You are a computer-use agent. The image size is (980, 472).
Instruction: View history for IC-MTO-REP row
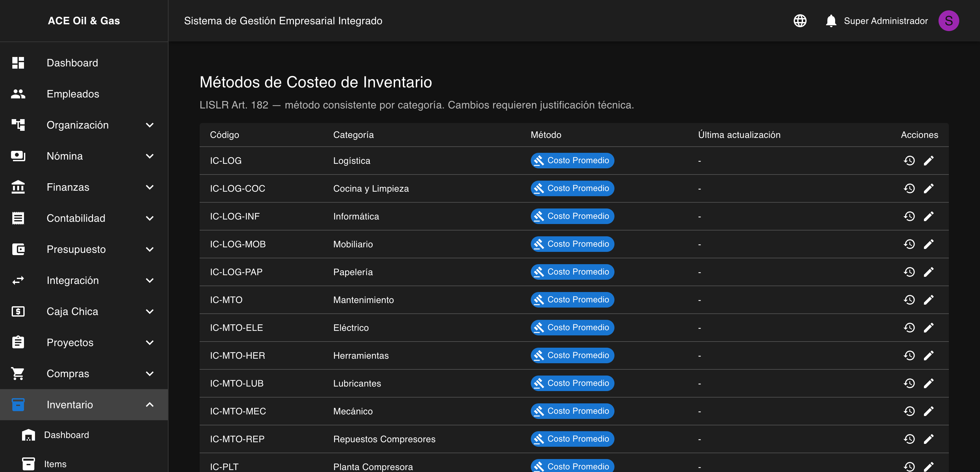tap(909, 439)
